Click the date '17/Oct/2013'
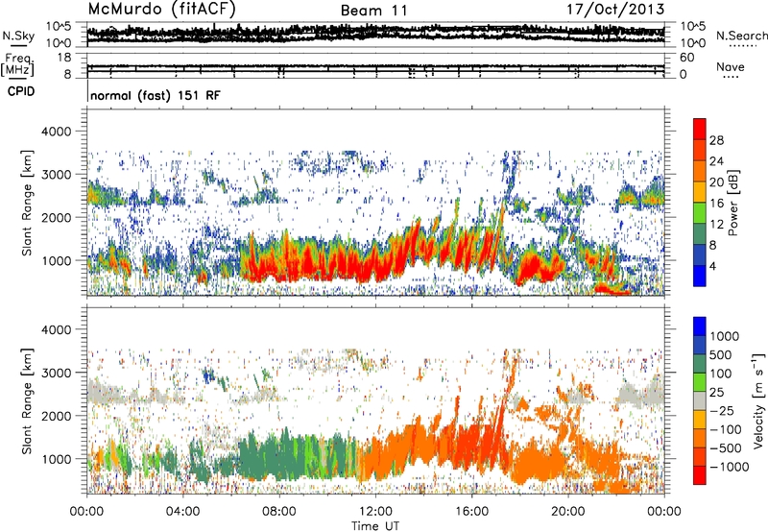 click(x=615, y=10)
